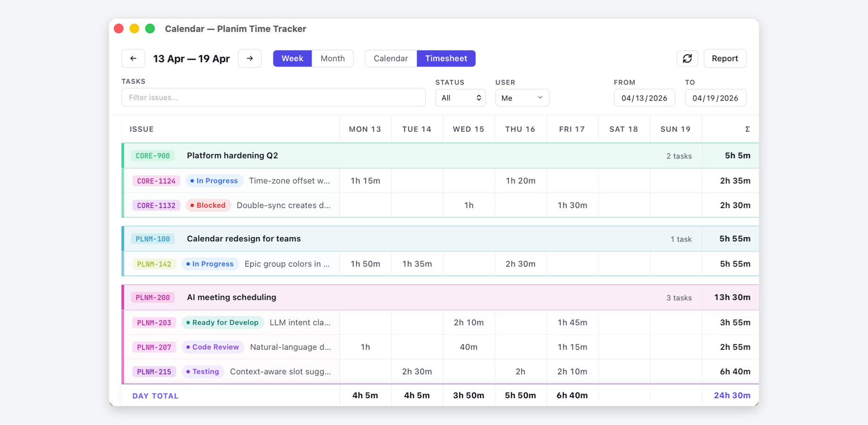Open issue key PLNM-203
Viewport: 868px width, 425px height.
154,323
